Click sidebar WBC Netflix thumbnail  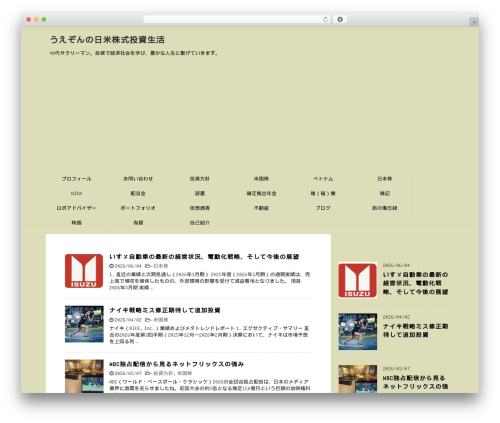(x=358, y=379)
